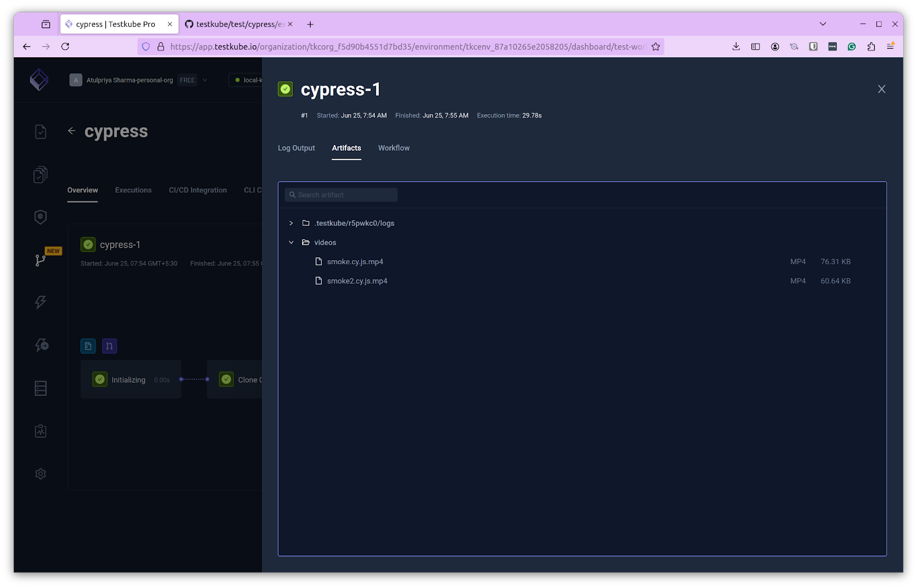Select the Artifacts tab
This screenshot has width=917, height=588.
click(347, 148)
